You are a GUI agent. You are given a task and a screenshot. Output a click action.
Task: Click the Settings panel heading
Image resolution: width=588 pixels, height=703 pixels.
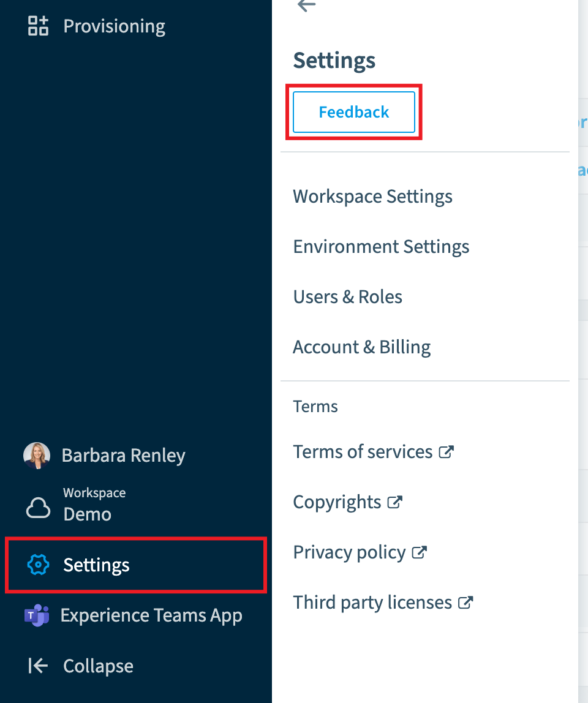(x=334, y=61)
